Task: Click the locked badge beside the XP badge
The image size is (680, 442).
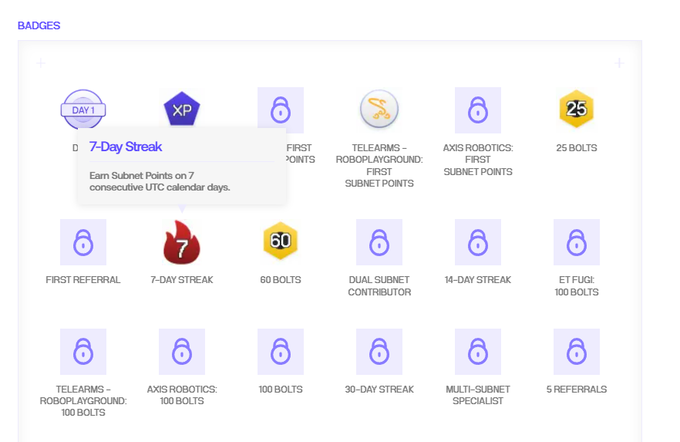Action: (281, 108)
